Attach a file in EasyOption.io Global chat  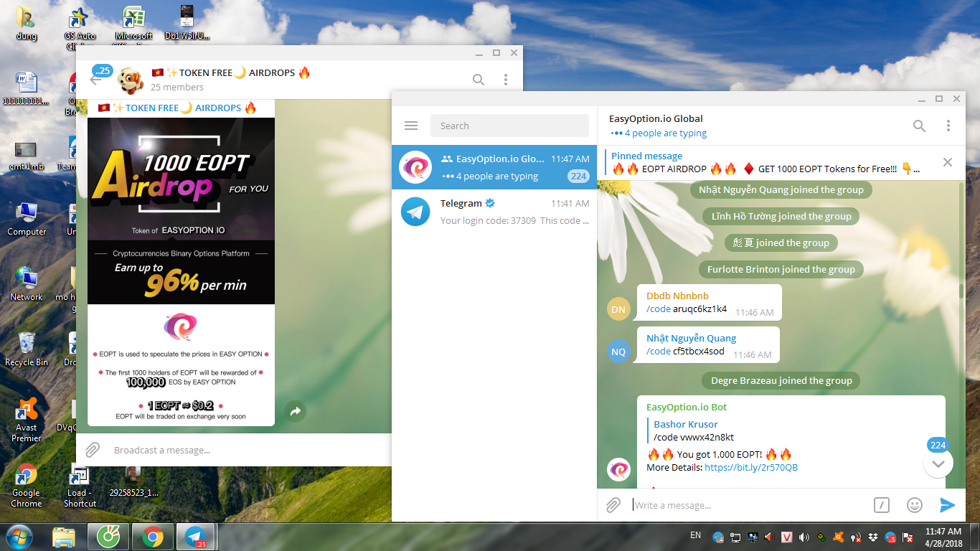pos(613,505)
